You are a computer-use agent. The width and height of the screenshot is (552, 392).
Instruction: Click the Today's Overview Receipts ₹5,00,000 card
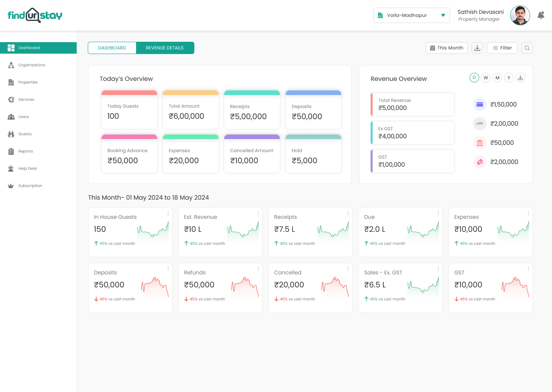(x=252, y=110)
